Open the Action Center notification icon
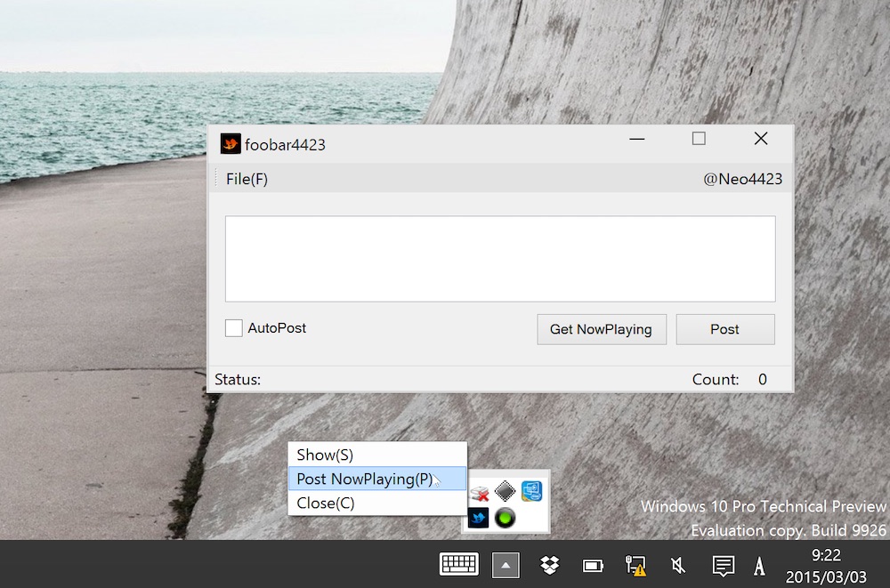Image resolution: width=890 pixels, height=588 pixels. 723,565
